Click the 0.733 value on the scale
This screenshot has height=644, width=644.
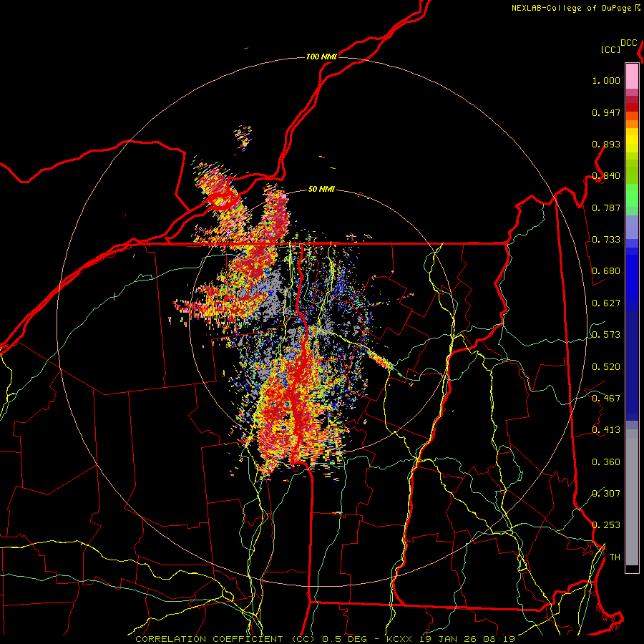(606, 240)
